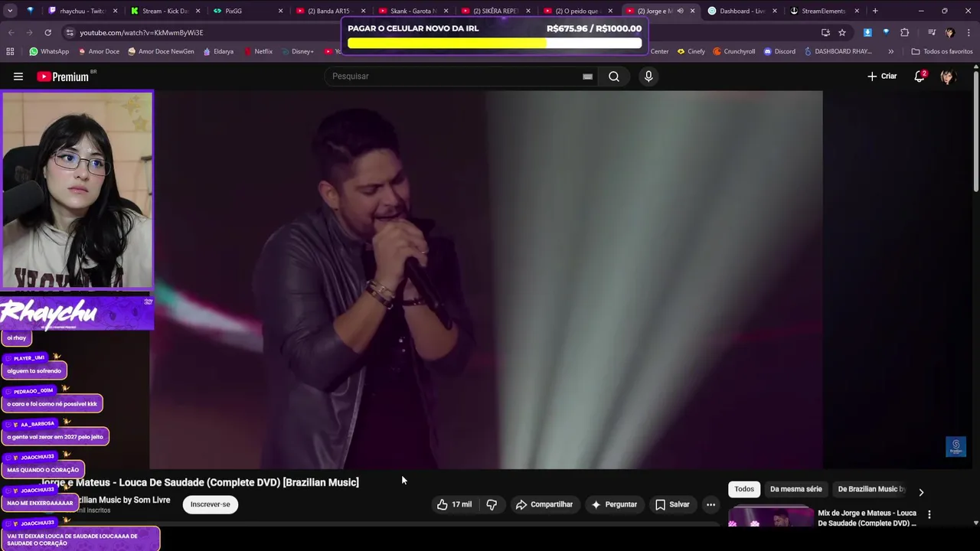Open more actions three-dot menu under video

710,504
